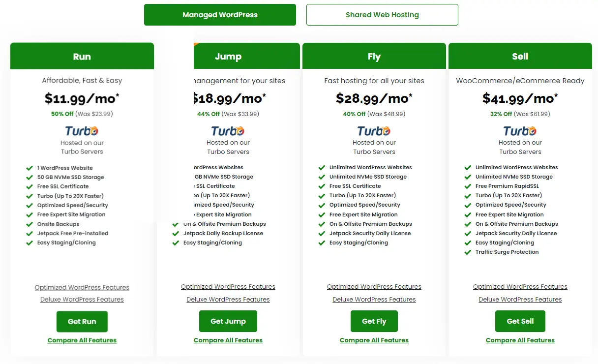Viewport: 598px width, 364px height.
Task: Switch to the Shared Web Hosting tab
Action: (382, 15)
